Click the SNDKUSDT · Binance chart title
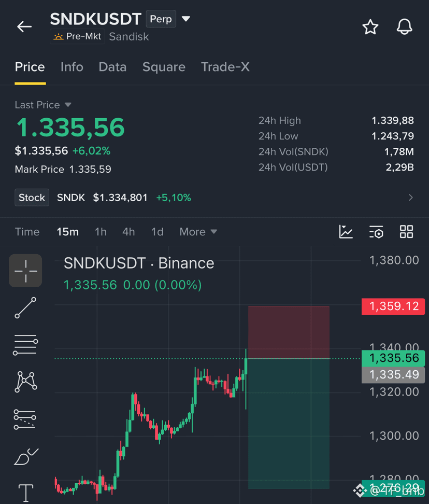This screenshot has height=504, width=429. [139, 263]
